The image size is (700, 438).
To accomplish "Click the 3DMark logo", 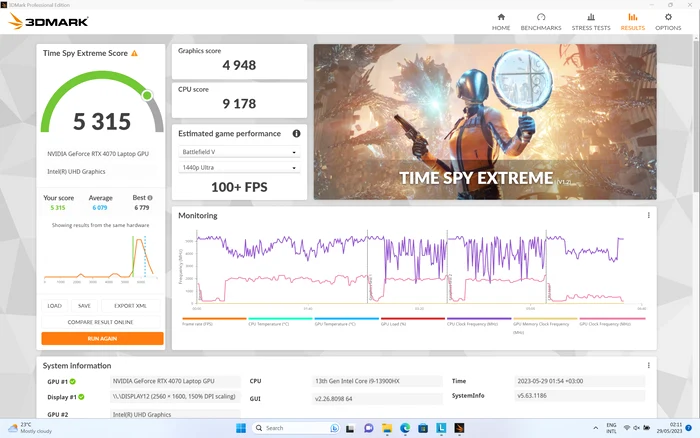I will click(x=48, y=21).
